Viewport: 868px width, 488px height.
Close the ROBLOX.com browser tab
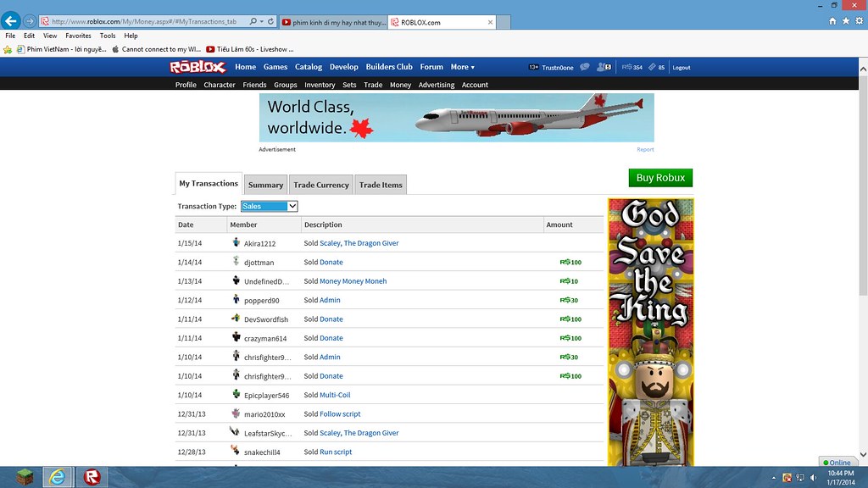490,22
